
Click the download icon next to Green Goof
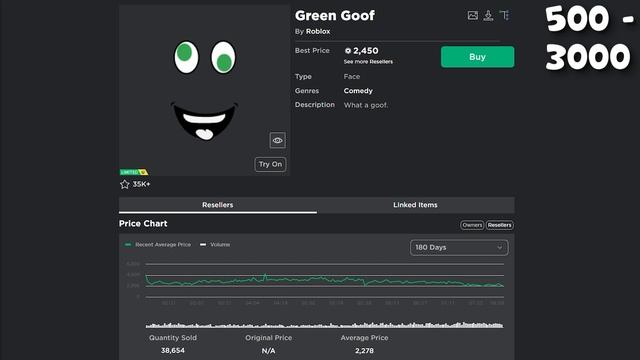(488, 16)
